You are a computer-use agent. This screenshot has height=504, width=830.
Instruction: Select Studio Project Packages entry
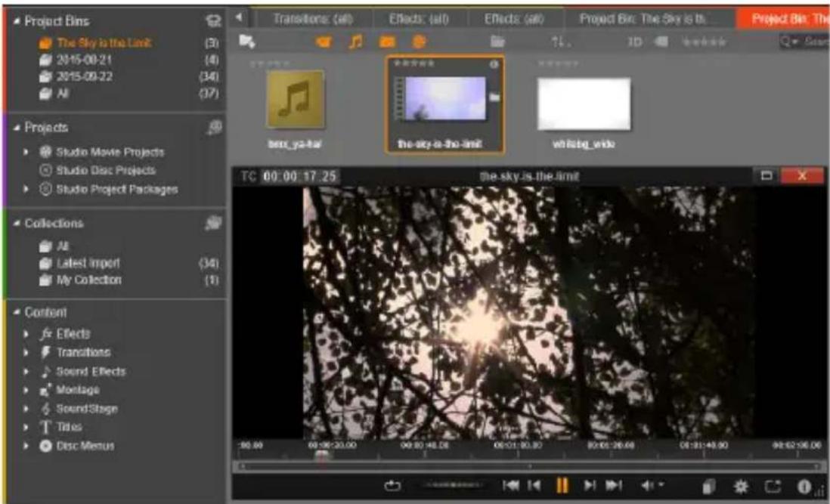point(117,190)
